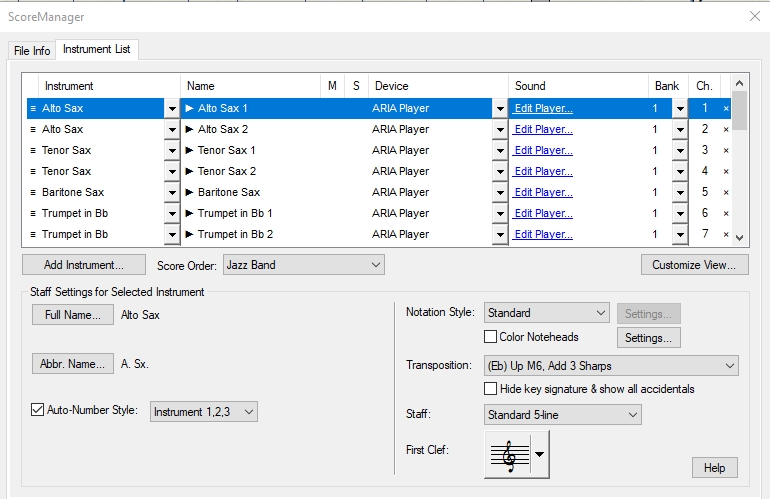Click the delete × icon on channel 3 row
The height and width of the screenshot is (499, 770).
coord(726,150)
